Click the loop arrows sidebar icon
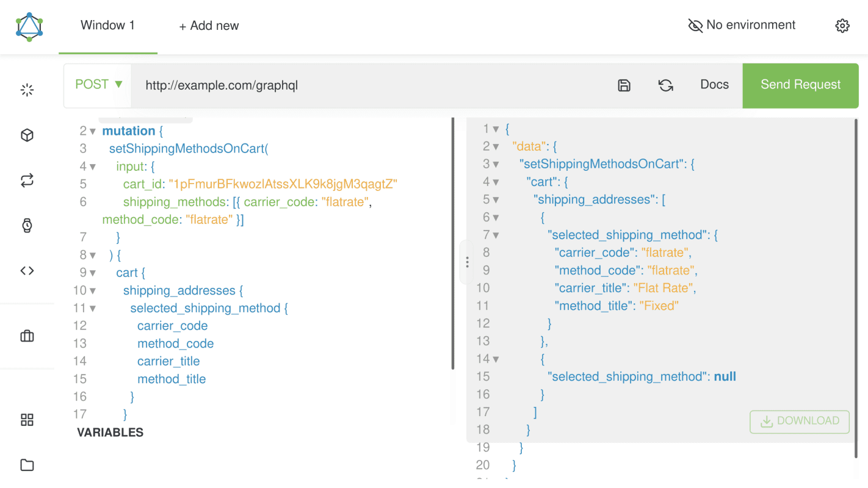 pos(27,181)
